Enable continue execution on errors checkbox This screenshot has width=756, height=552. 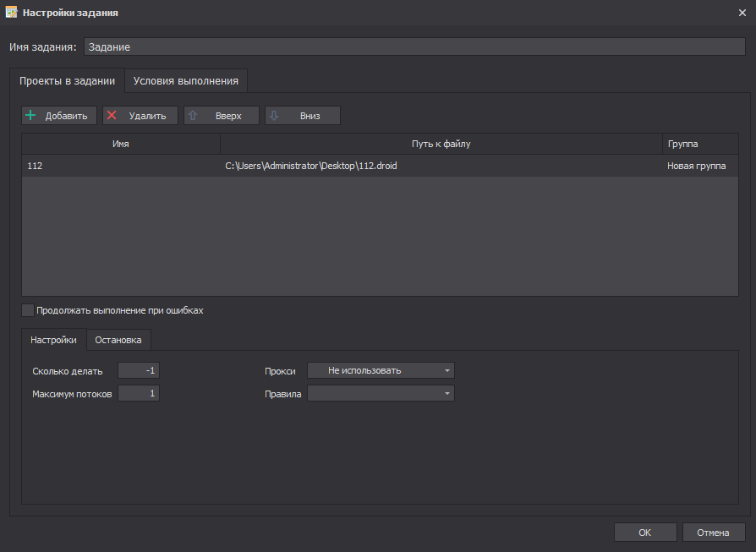[x=28, y=310]
